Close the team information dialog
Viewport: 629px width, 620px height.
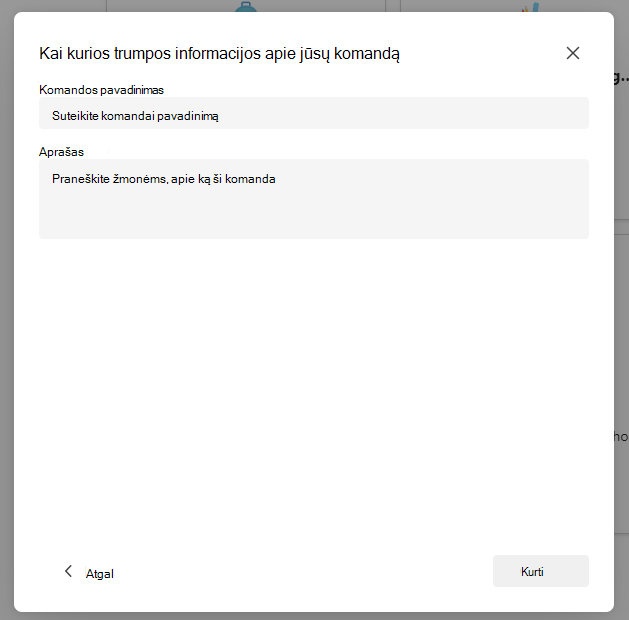[572, 53]
